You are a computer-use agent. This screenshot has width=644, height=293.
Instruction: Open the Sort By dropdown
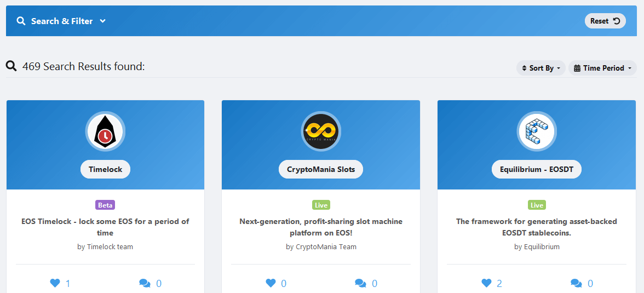tap(540, 68)
